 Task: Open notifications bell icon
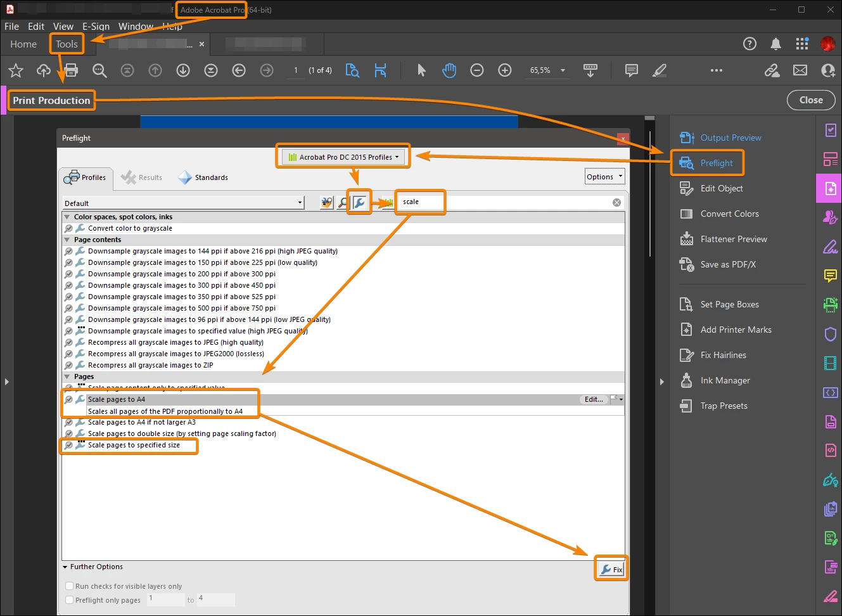click(775, 44)
